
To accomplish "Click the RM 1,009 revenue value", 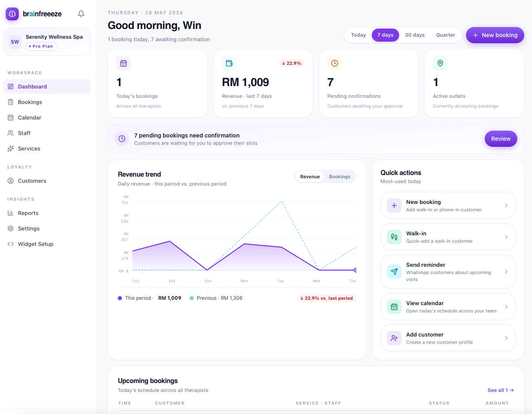I will click(245, 82).
